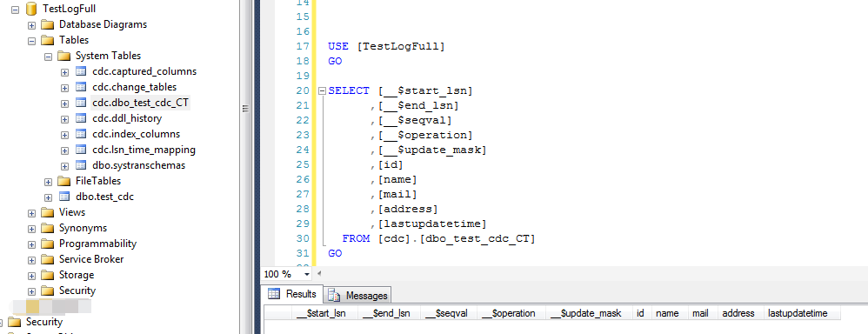Click the [lastupdatetime] line in query editor
The image size is (868, 334).
[x=429, y=224]
